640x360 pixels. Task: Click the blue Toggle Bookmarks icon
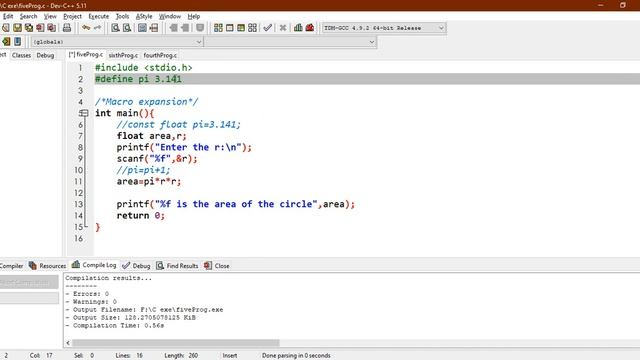(18, 42)
